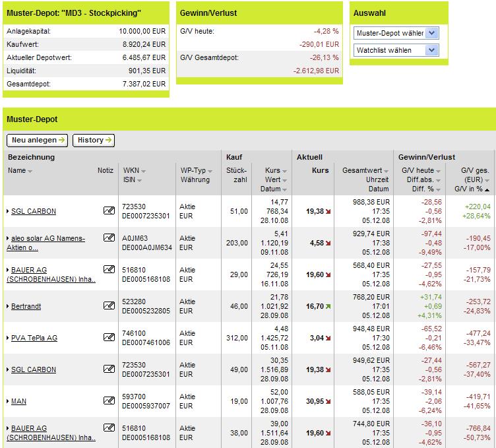The width and height of the screenshot is (496, 448).
Task: Open BAUER AG link with 29,00 shares
Action: pos(51,274)
